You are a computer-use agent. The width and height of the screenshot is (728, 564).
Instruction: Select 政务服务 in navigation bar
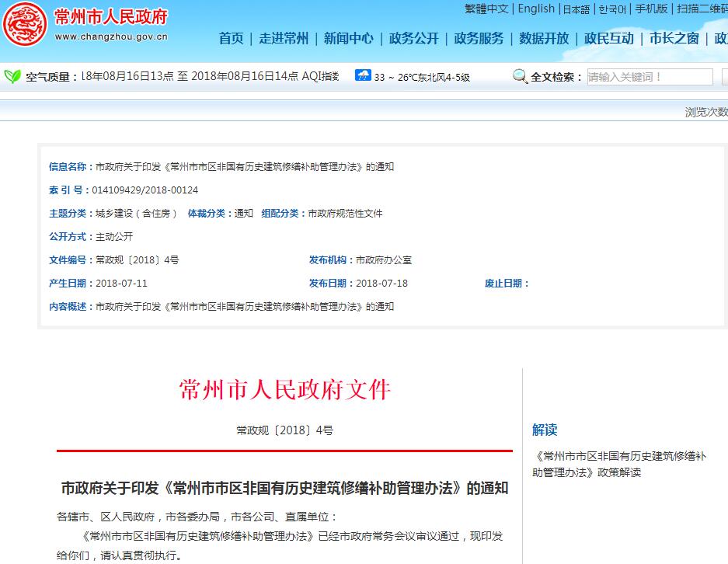[x=479, y=38]
